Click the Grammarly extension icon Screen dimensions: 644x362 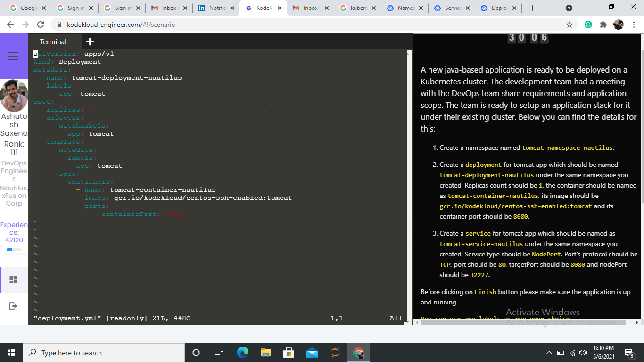[588, 25]
